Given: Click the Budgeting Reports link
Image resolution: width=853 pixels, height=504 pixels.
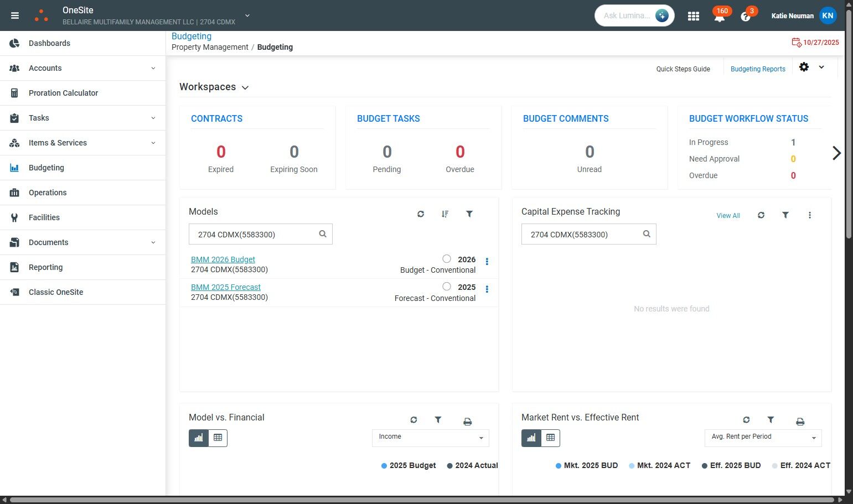Looking at the screenshot, I should click(758, 69).
